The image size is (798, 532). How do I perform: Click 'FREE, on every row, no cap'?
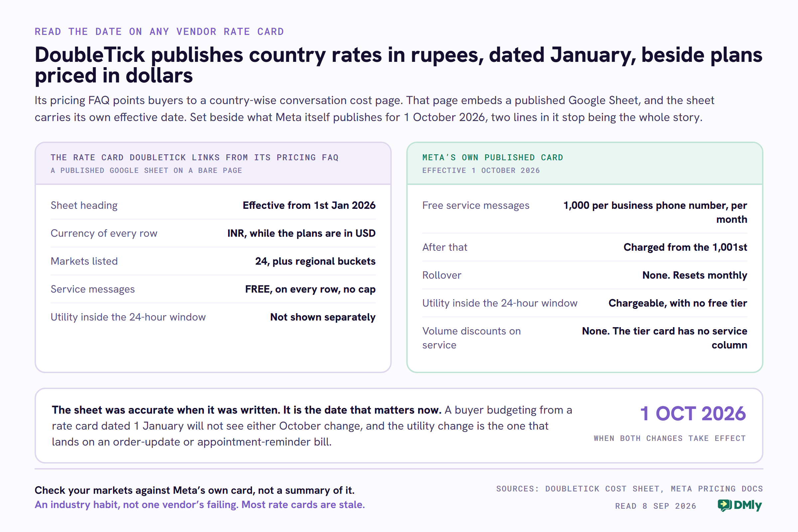pos(310,289)
